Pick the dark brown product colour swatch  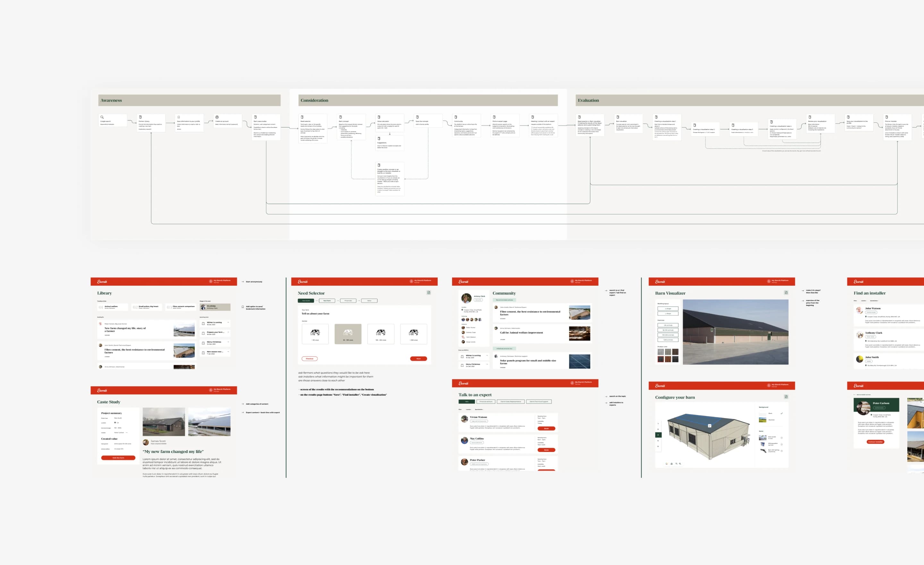tap(675, 352)
